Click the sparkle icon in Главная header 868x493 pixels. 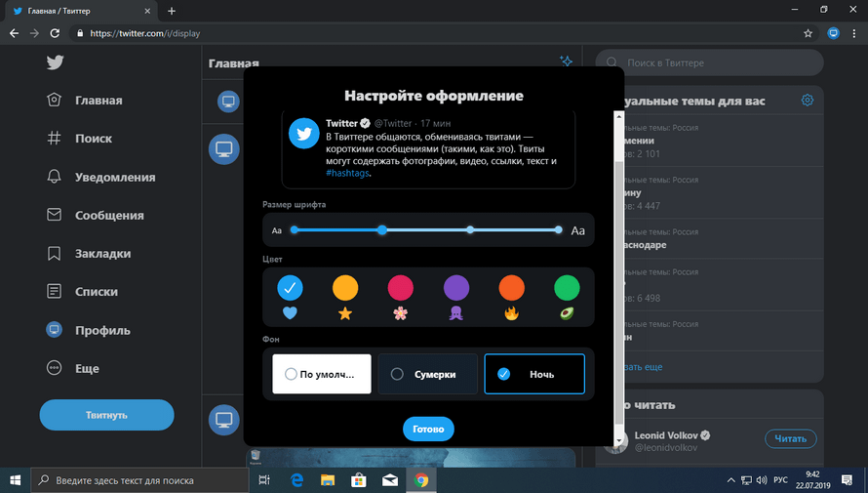[566, 62]
